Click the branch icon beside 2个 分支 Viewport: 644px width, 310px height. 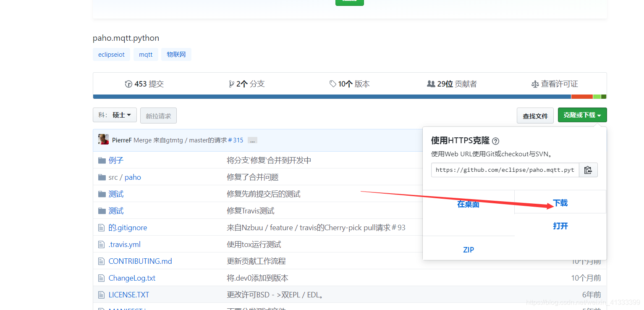pyautogui.click(x=231, y=84)
